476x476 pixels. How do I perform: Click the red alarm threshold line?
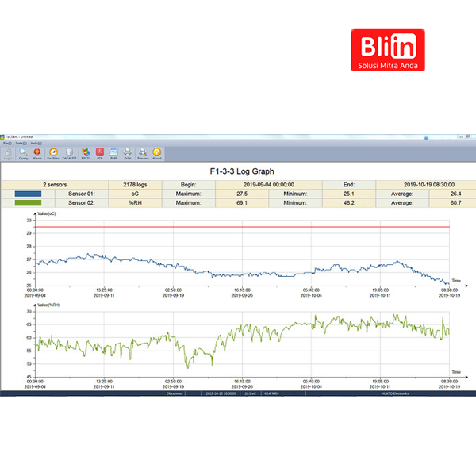(238, 227)
